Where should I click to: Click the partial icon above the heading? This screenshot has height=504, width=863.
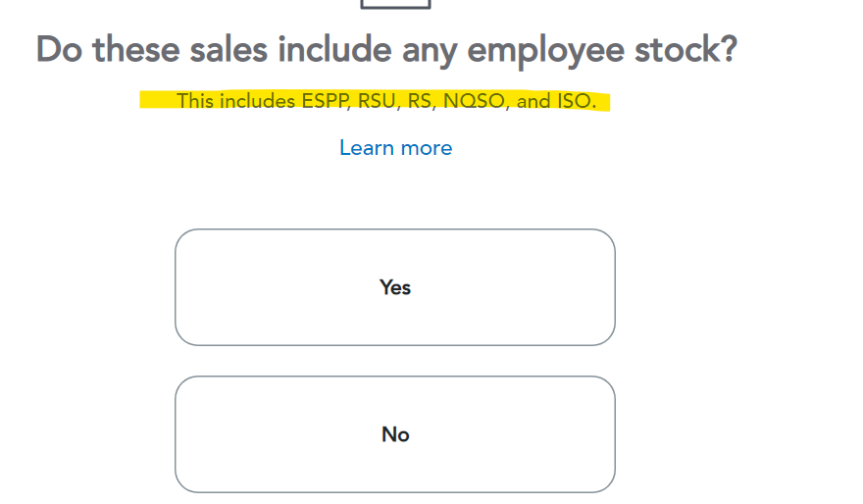(x=395, y=4)
